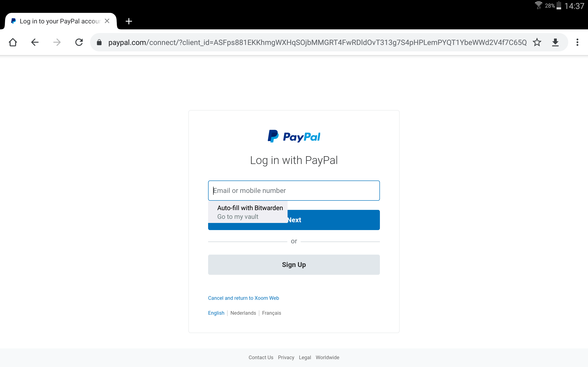Open a new tab with plus icon
This screenshot has height=367, width=588.
point(129,21)
